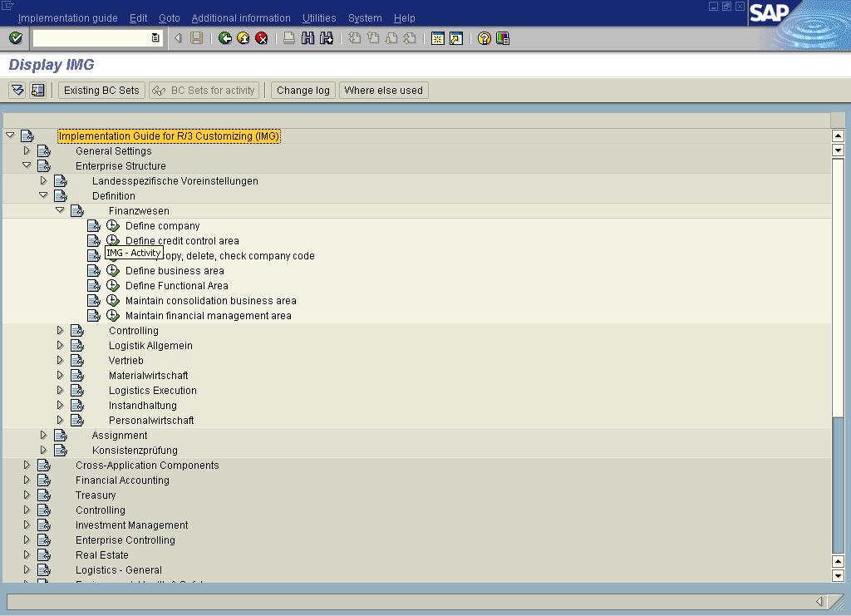Click the red Cancel icon in toolbar
This screenshot has width=851, height=616.
[x=262, y=38]
